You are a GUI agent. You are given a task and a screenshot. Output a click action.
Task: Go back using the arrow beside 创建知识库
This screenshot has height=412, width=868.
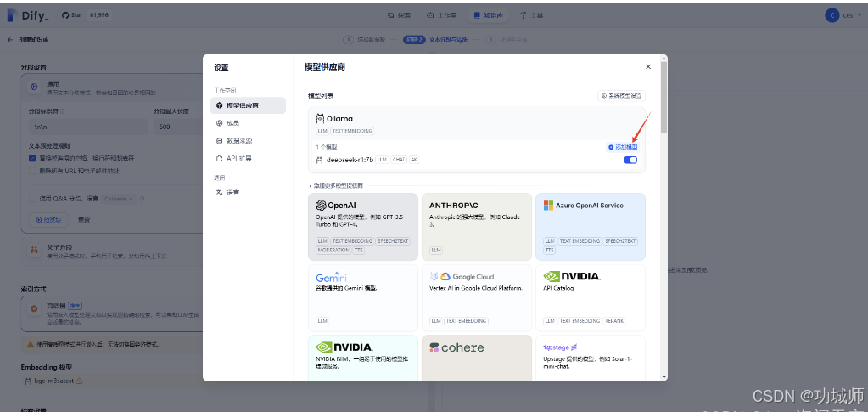point(10,40)
